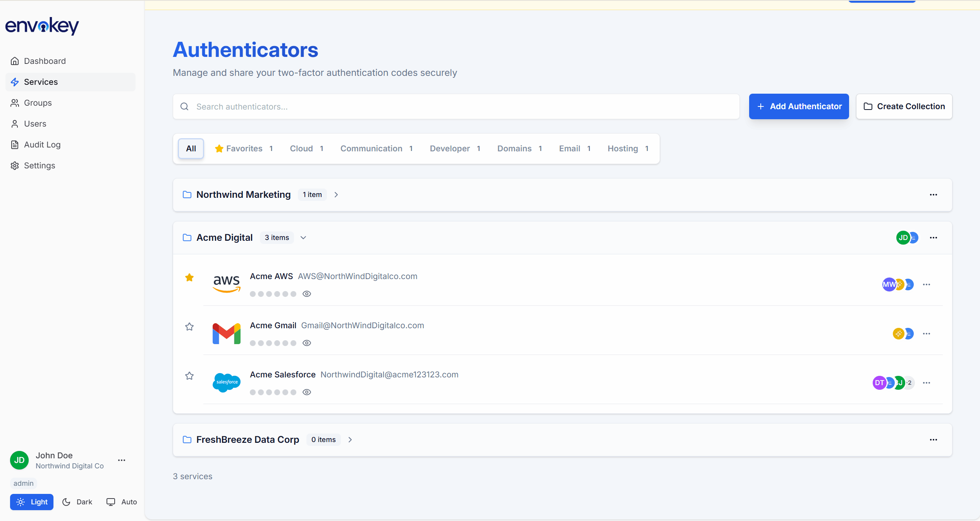Click the Create Collection button
Image resolution: width=980 pixels, height=521 pixels.
904,106
